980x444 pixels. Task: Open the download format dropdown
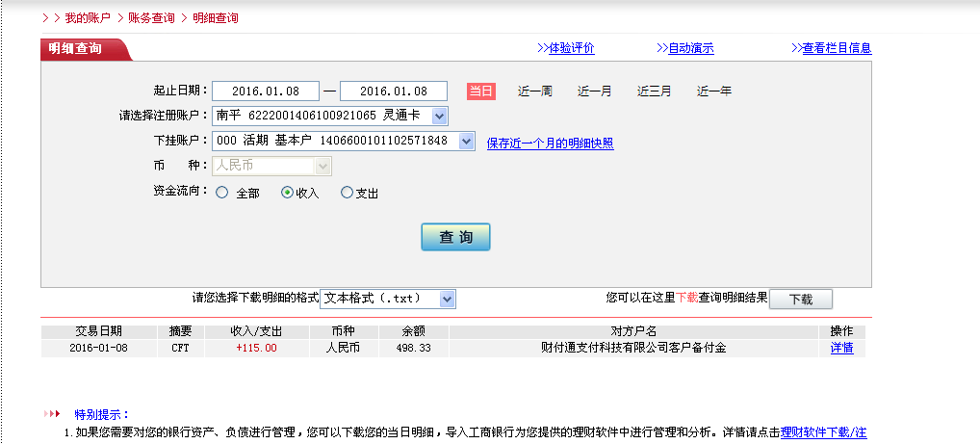click(x=446, y=300)
